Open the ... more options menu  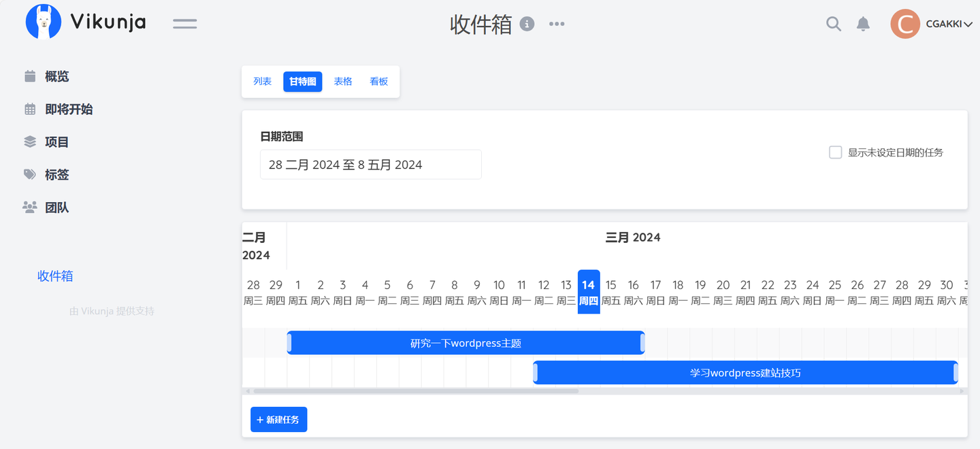point(557,23)
